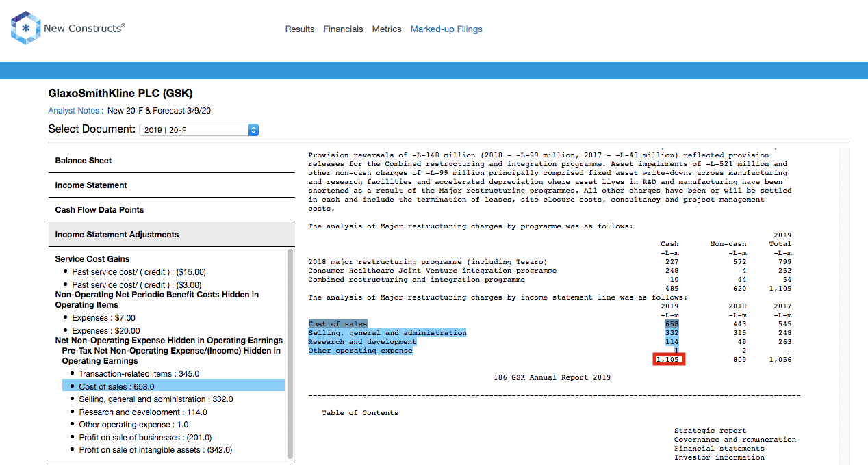
Task: Collapse the Income Statement Adjustments section
Action: click(x=172, y=235)
